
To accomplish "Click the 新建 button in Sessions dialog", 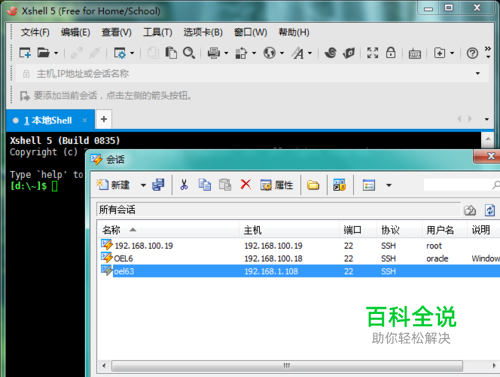I will 113,185.
